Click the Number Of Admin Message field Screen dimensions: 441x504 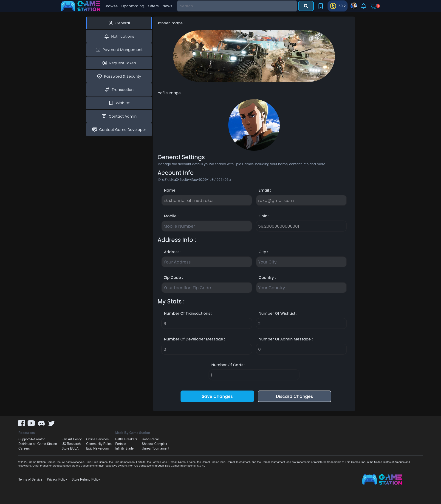click(301, 349)
